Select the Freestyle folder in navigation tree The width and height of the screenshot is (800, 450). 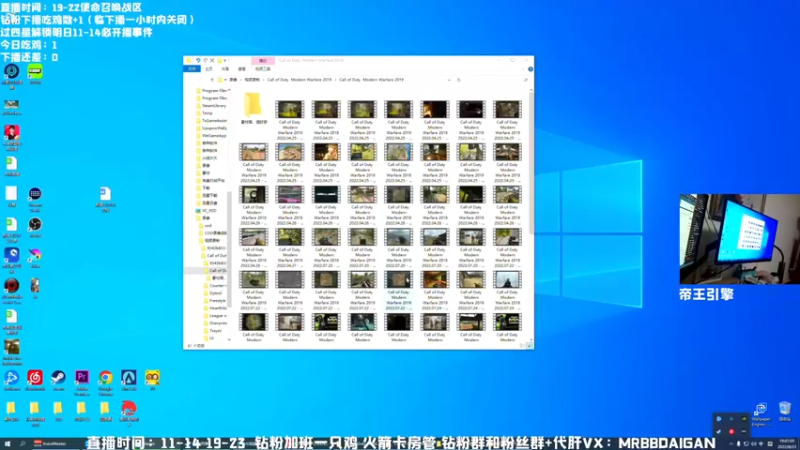215,301
